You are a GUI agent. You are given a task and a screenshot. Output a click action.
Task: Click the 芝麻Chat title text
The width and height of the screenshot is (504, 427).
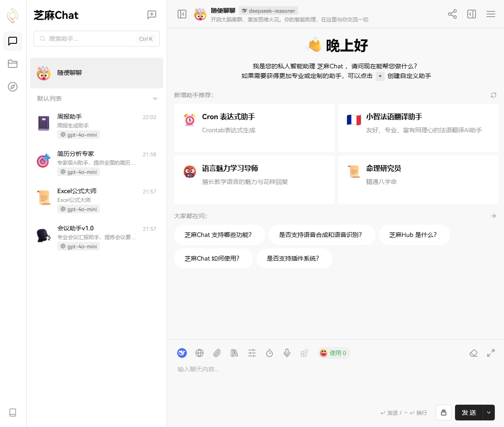(56, 15)
